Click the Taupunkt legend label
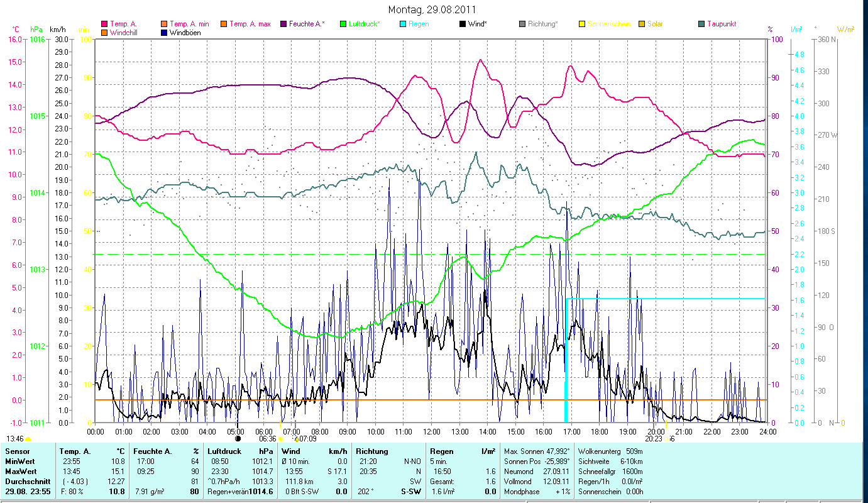 point(722,24)
